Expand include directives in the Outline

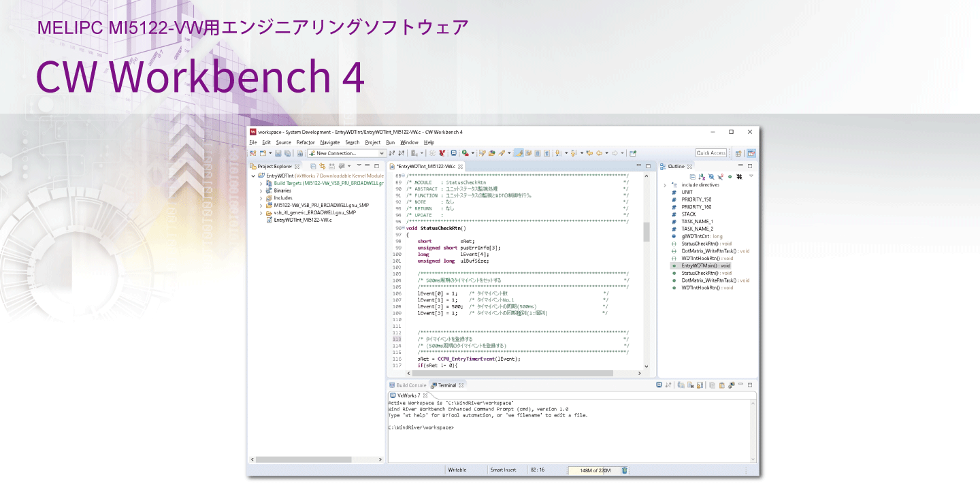tap(665, 185)
